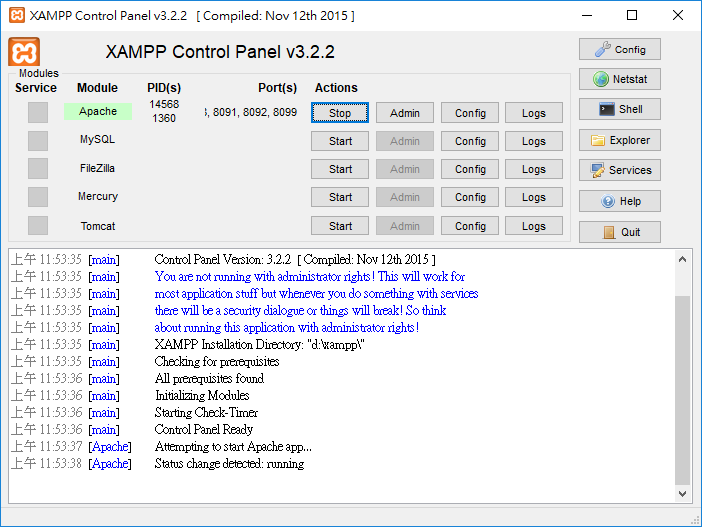View Apache Logs
702x527 pixels.
534,113
